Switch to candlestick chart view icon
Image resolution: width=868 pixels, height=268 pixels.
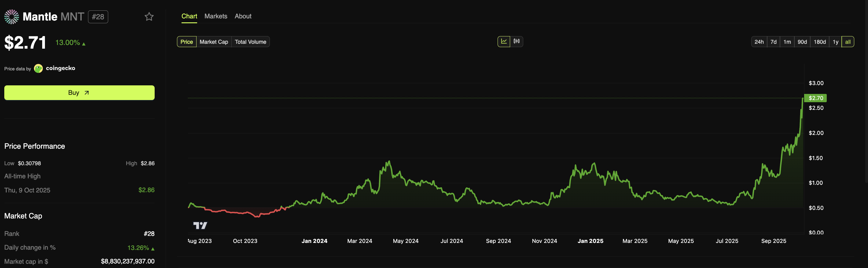517,42
